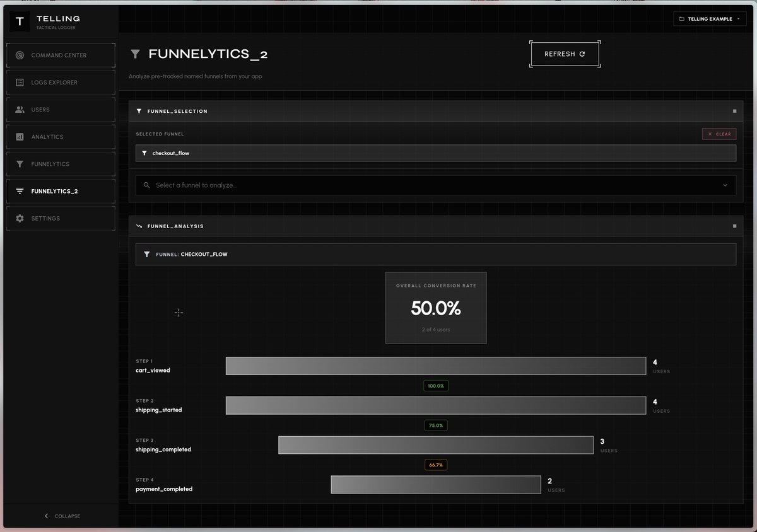Open the USERS section from sidebar

(61, 109)
